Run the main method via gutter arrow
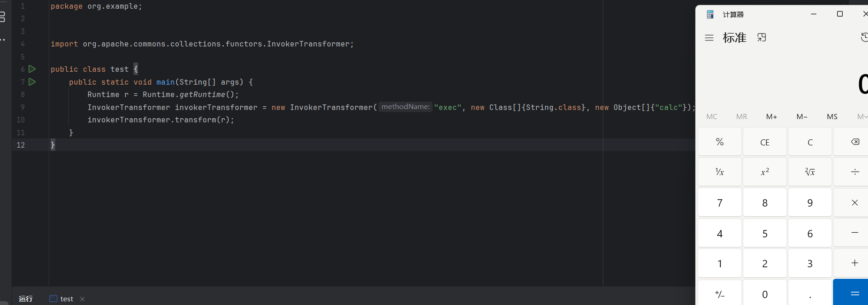Screen dimensions: 868x305 32,82
